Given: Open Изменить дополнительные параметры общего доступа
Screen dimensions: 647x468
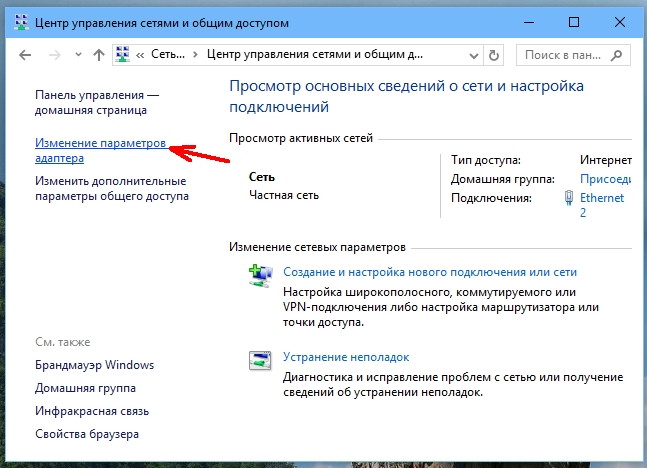Looking at the screenshot, I should pyautogui.click(x=112, y=188).
